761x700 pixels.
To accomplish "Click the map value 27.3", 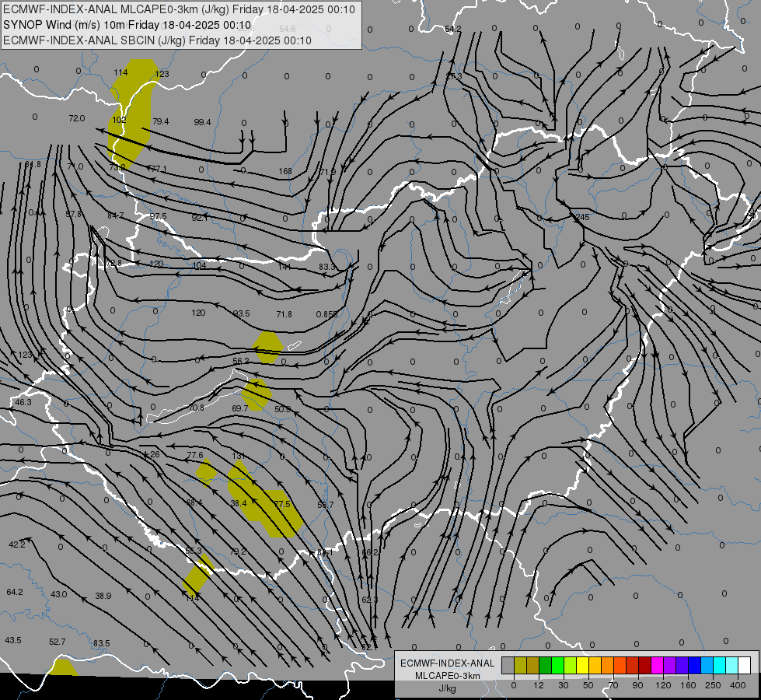I will [x=454, y=77].
